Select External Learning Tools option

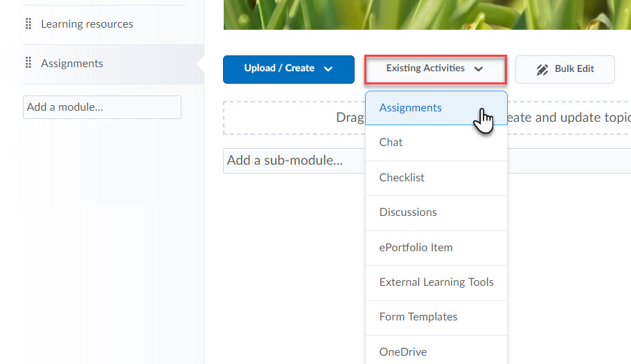436,283
